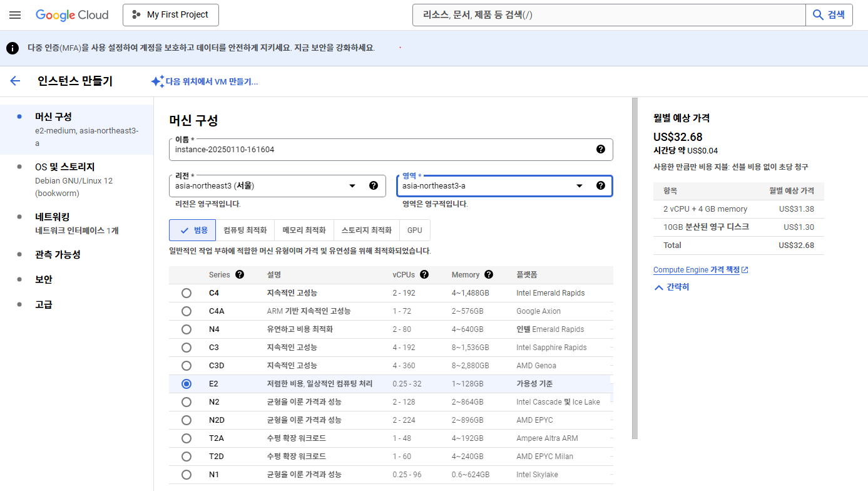868x491 pixels.
Task: Open 머신 구성 section in sidebar
Action: (76, 130)
